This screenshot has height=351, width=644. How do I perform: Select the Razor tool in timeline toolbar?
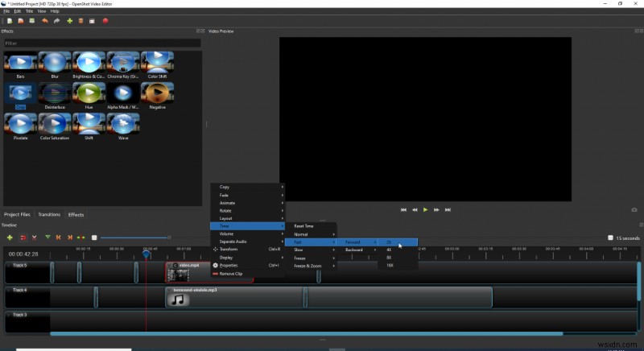click(x=35, y=237)
